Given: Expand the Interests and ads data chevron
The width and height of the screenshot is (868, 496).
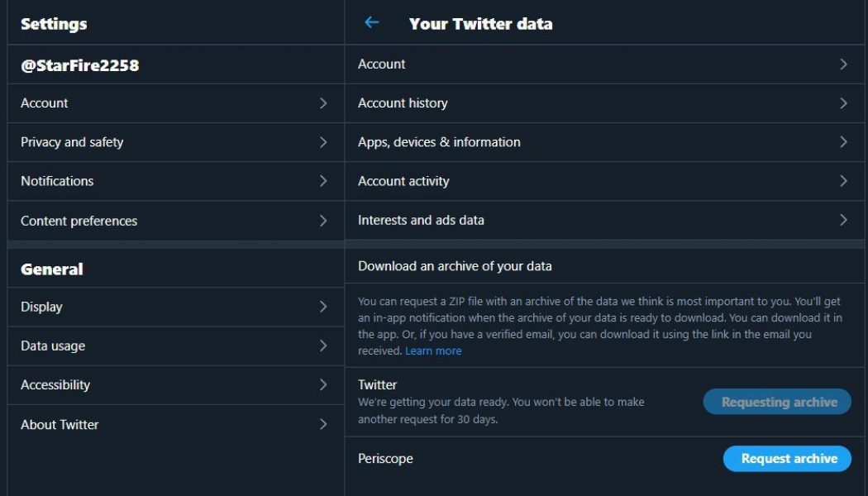Looking at the screenshot, I should [844, 220].
